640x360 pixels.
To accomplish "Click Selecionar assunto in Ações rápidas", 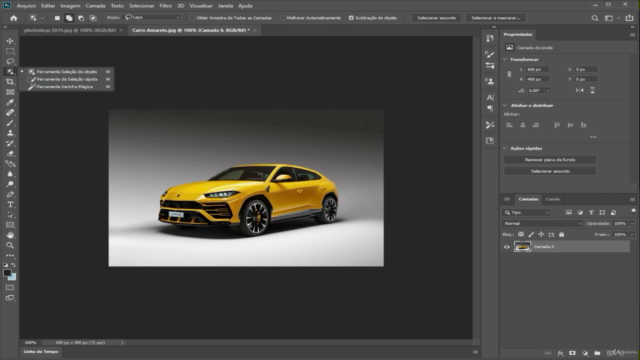I will 550,171.
